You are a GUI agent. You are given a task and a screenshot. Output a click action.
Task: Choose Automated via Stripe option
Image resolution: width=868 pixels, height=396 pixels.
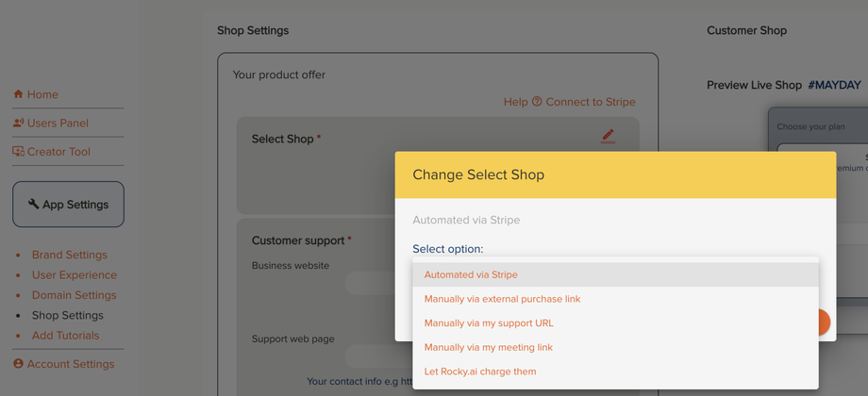(471, 274)
